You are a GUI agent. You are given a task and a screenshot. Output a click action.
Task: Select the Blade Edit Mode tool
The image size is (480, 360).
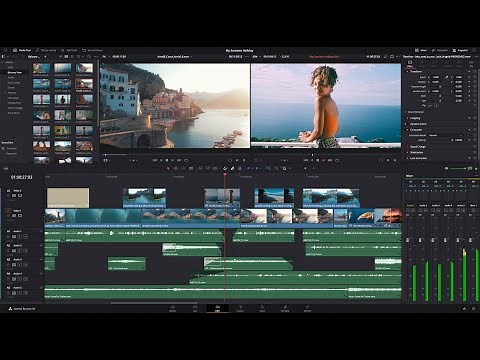tap(191, 169)
